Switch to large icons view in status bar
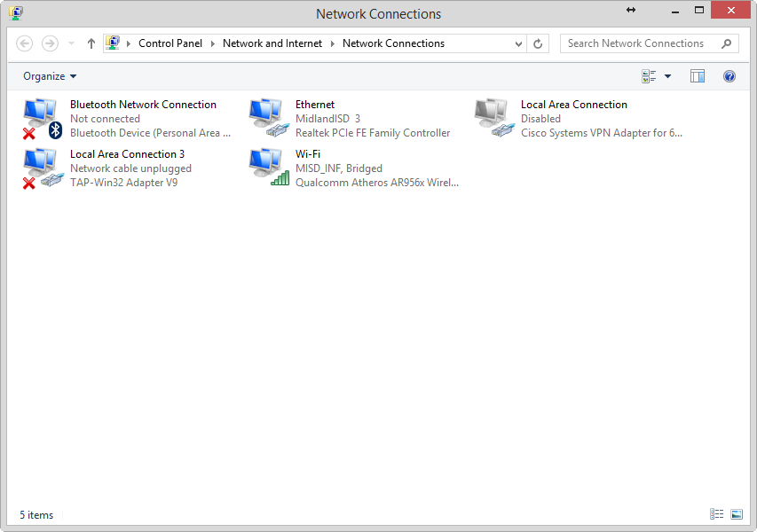 pos(737,514)
